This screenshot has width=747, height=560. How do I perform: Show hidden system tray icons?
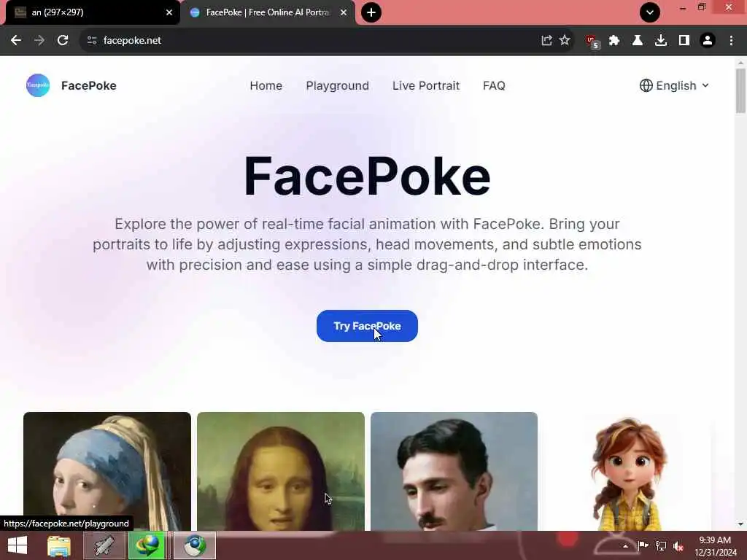[625, 546]
